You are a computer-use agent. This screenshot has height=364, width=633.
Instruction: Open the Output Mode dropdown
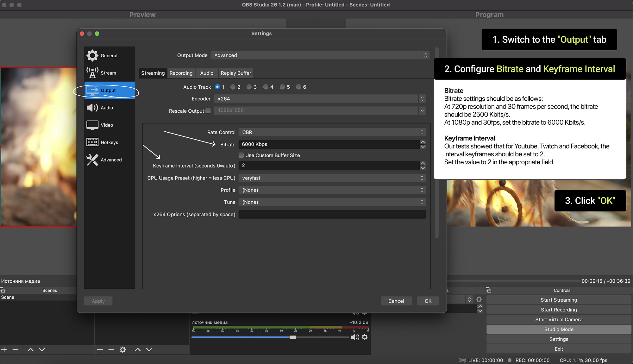click(320, 55)
